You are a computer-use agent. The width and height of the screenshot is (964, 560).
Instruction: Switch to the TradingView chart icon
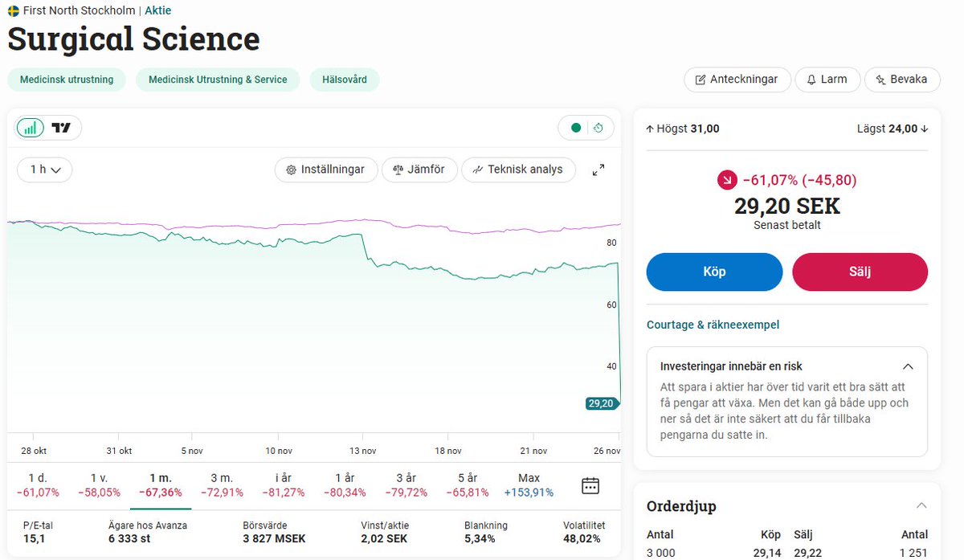tap(61, 127)
